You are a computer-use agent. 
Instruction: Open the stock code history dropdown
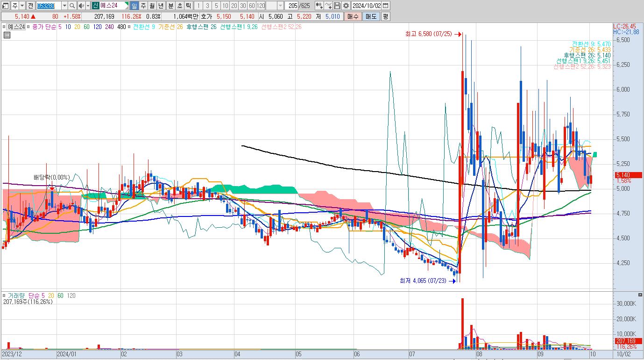pyautogui.click(x=64, y=6)
